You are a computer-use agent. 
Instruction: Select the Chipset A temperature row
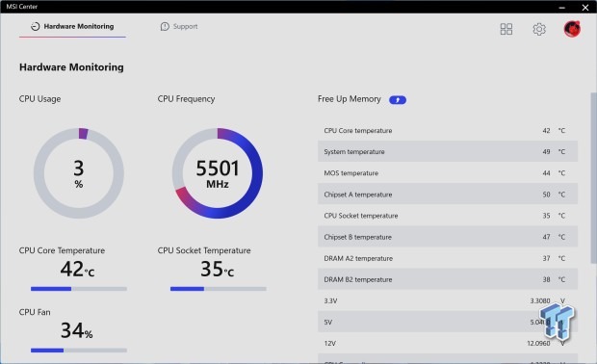click(448, 195)
